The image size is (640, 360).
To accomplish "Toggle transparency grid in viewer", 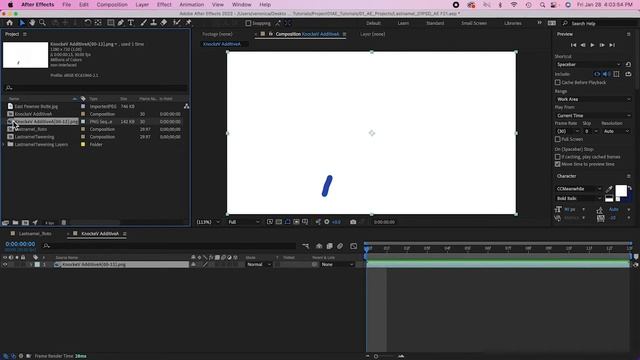I will tap(279, 222).
